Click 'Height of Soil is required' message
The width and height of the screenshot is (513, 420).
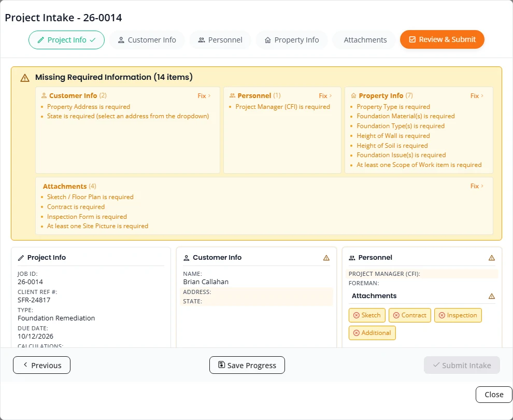pos(392,146)
